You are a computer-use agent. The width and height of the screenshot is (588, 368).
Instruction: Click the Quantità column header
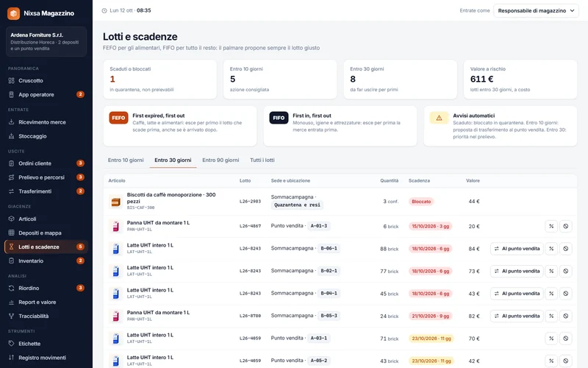coord(390,180)
